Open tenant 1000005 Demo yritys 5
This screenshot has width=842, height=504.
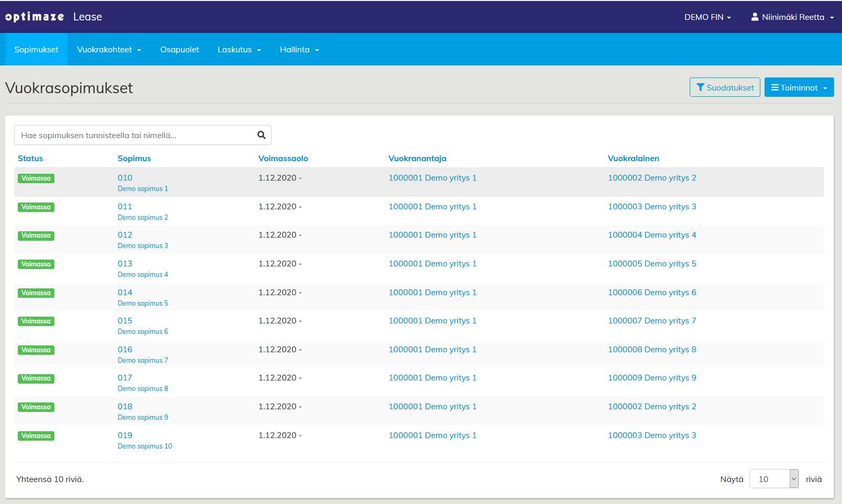pyautogui.click(x=652, y=264)
